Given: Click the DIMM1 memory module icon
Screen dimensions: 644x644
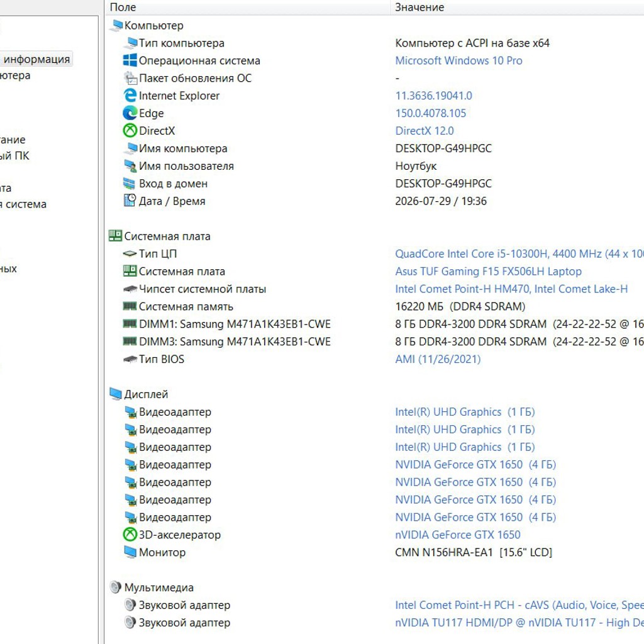Looking at the screenshot, I should [x=130, y=324].
